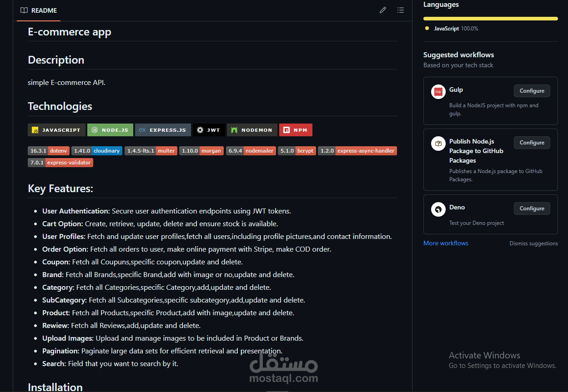Click the Installation heading

tap(55, 387)
